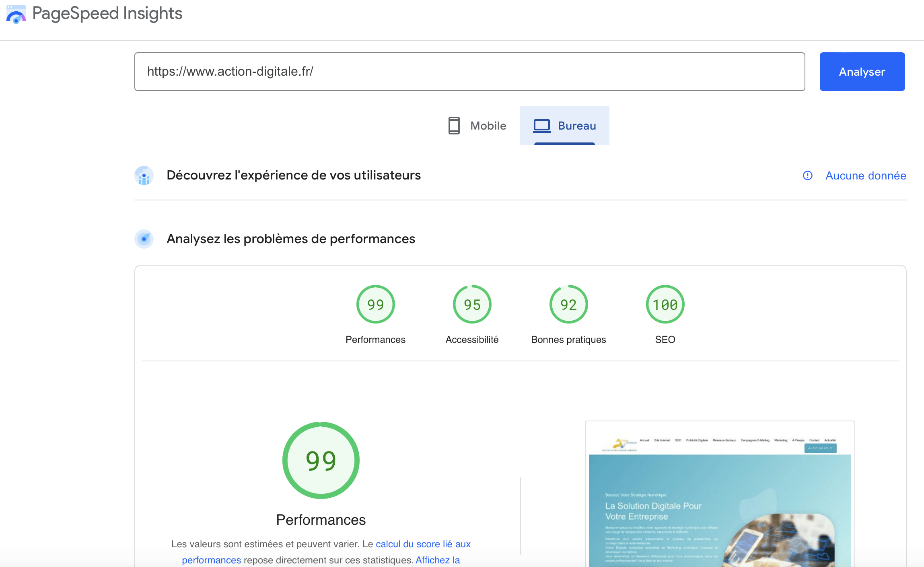Open the PageSpeed Insights title link

pyautogui.click(x=107, y=13)
